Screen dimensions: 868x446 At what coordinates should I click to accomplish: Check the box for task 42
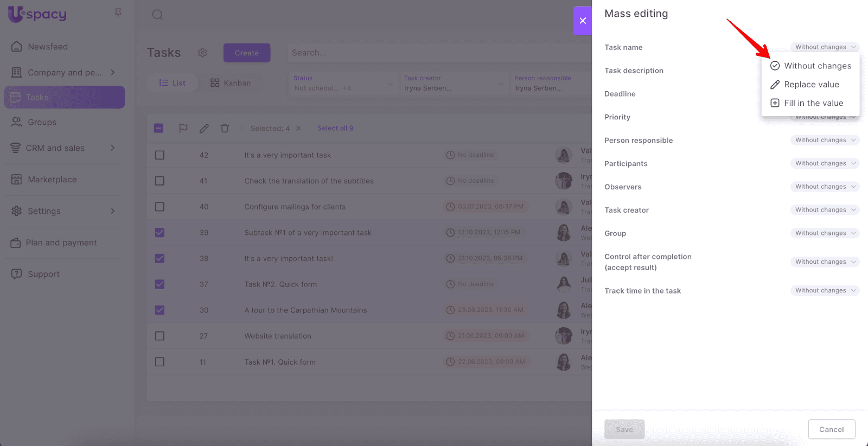point(159,155)
